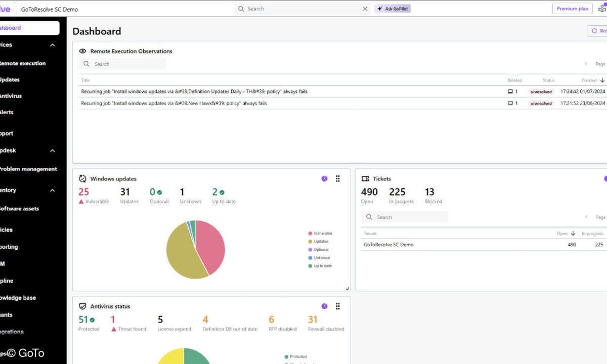Screen dimensions: 607x364
Task: Open Antivirus from the sidebar
Action: [x=10, y=96]
